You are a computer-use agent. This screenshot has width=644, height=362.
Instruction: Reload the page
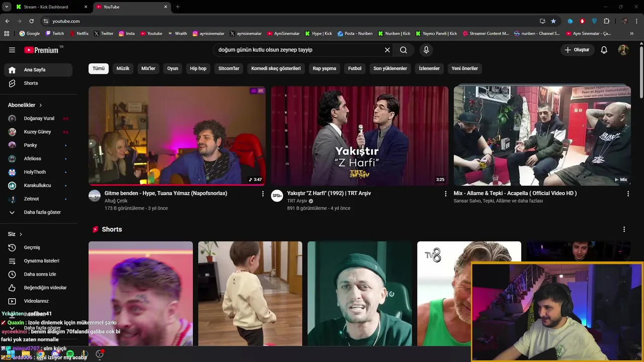tap(31, 21)
